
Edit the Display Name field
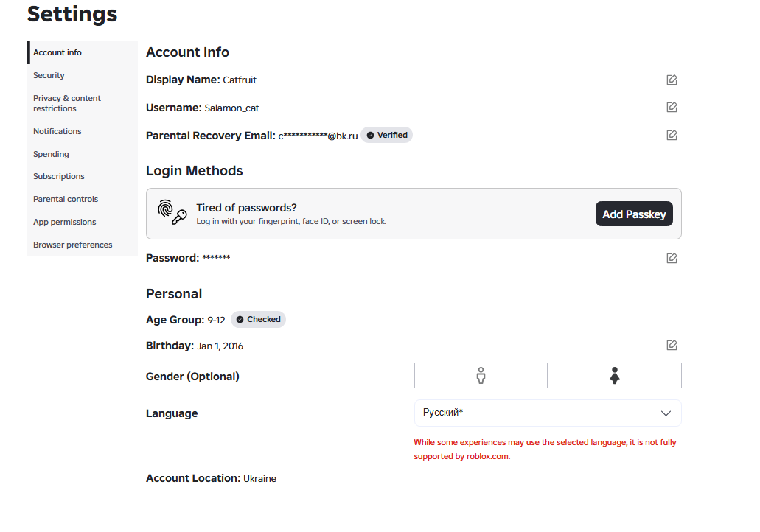pos(672,80)
